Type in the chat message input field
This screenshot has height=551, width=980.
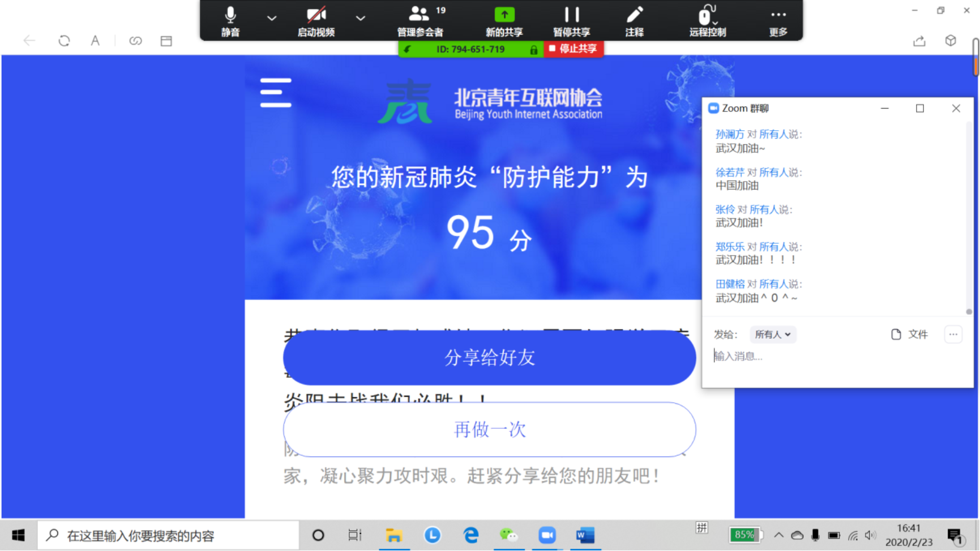tap(832, 356)
